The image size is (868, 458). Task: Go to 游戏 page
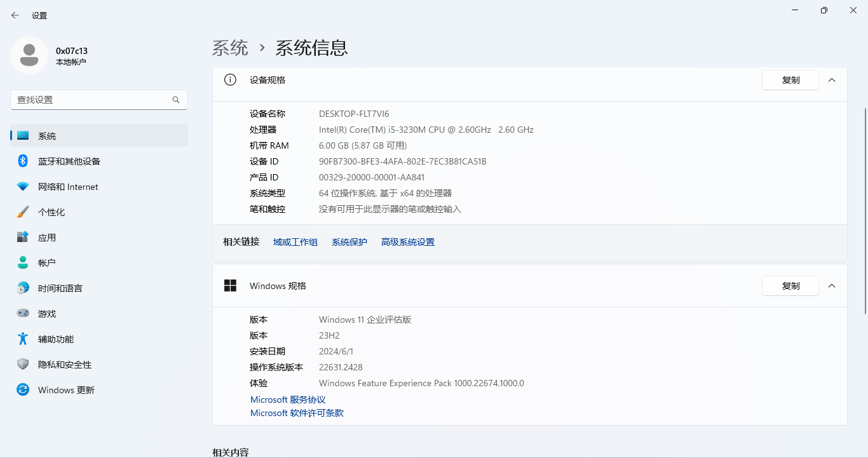tap(99, 314)
